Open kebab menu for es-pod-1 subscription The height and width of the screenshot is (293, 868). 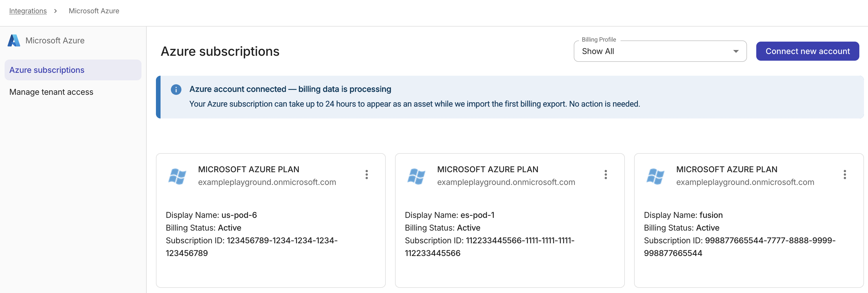coord(606,175)
